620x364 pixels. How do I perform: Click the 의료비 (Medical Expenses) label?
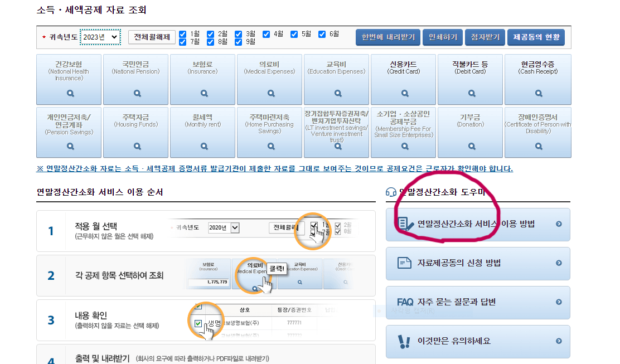[269, 67]
